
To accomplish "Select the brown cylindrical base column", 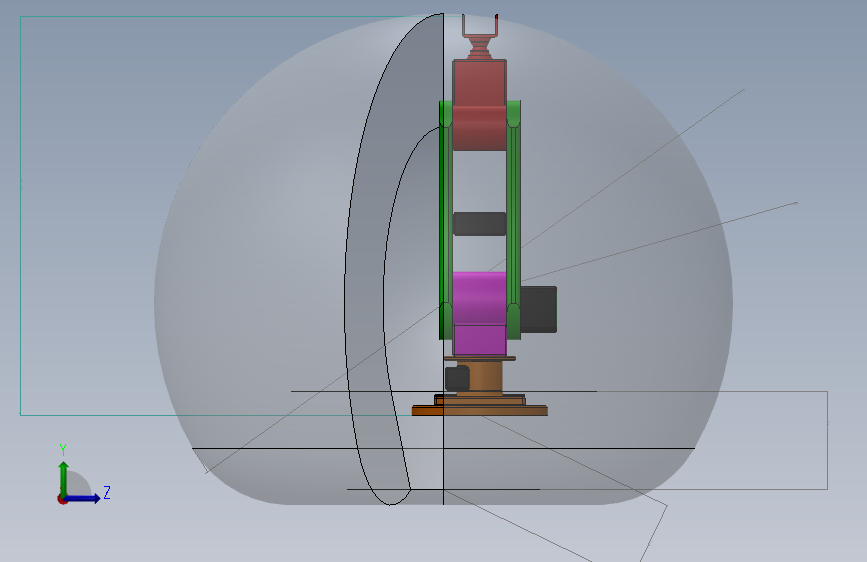I will pyautogui.click(x=485, y=377).
